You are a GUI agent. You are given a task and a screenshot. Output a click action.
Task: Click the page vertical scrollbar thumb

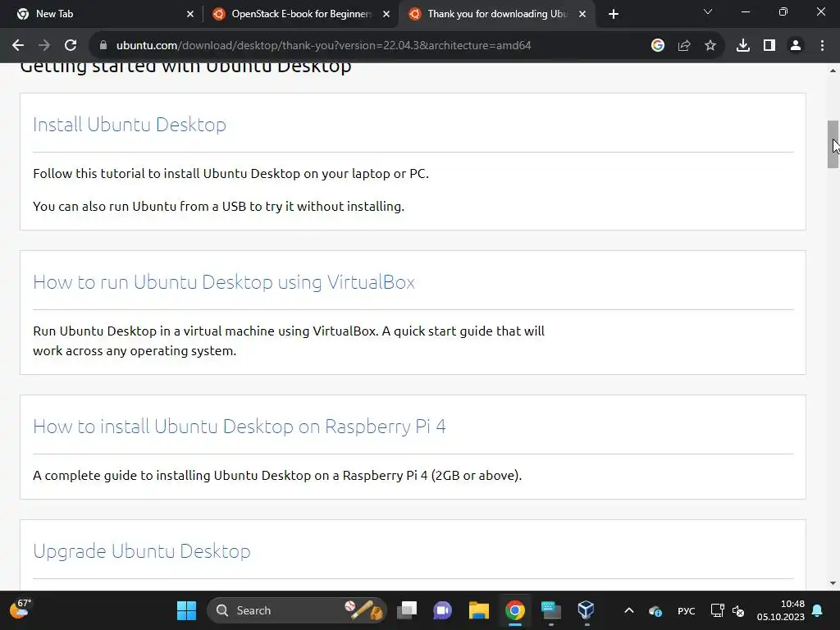point(833,144)
